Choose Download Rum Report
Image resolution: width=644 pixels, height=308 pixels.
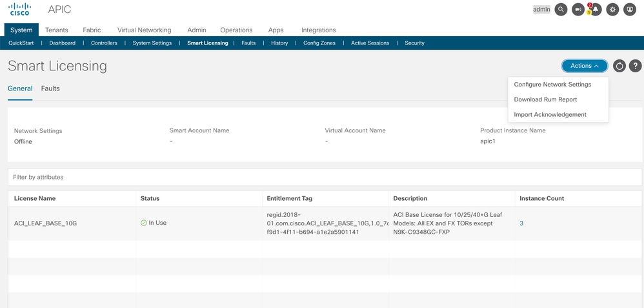pyautogui.click(x=545, y=99)
